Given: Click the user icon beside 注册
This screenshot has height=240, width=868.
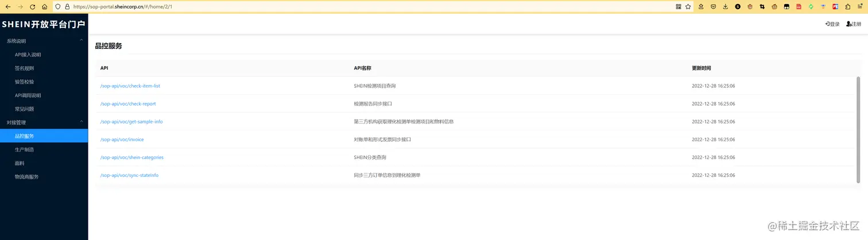Looking at the screenshot, I should pos(848,24).
